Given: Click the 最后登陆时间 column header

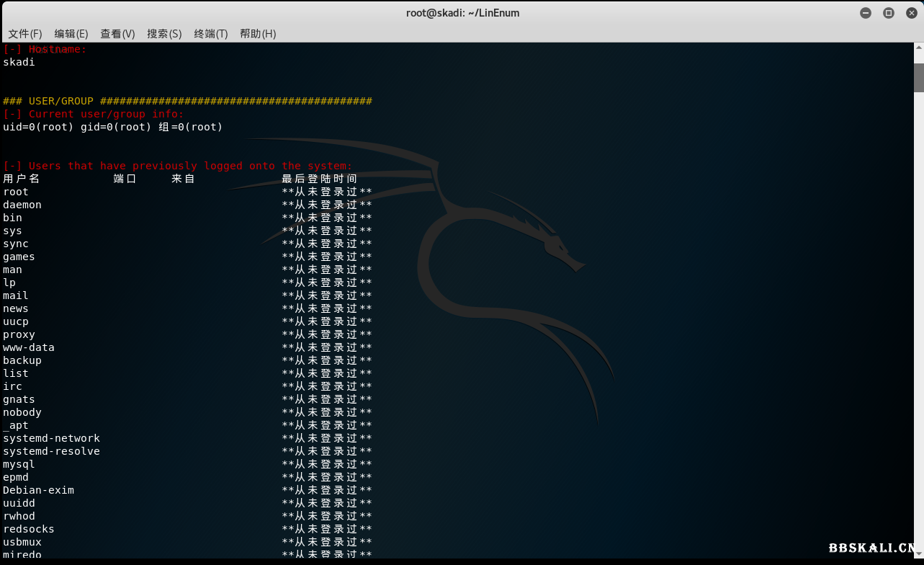Looking at the screenshot, I should [x=319, y=179].
